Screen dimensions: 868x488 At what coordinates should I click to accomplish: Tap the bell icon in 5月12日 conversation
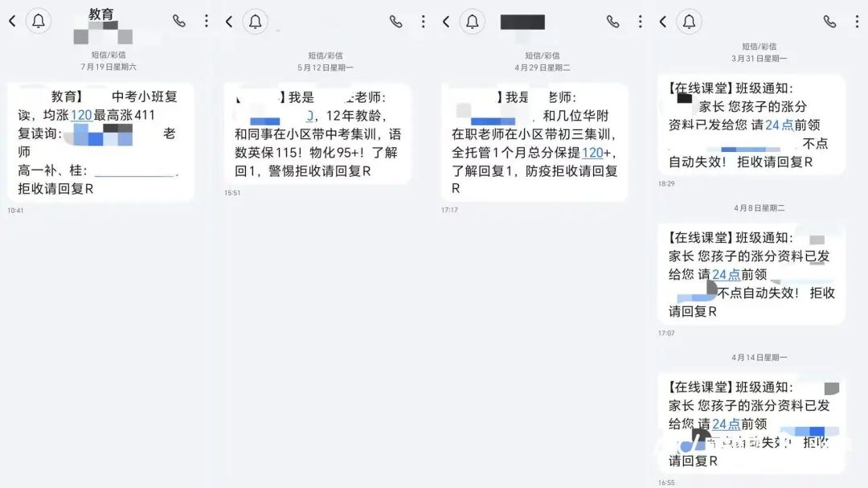(256, 22)
